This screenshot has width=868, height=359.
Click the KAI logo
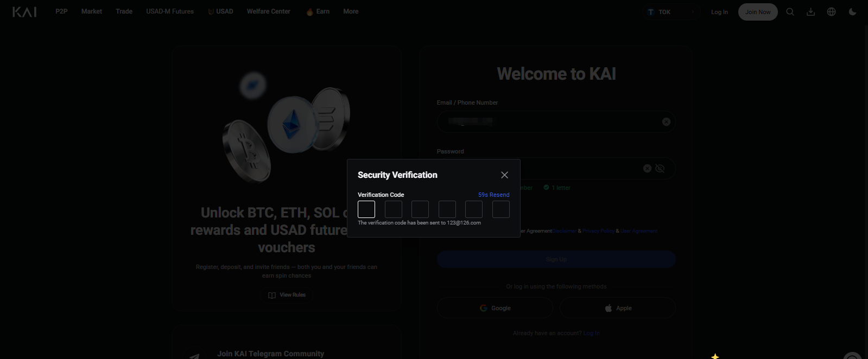(x=24, y=12)
